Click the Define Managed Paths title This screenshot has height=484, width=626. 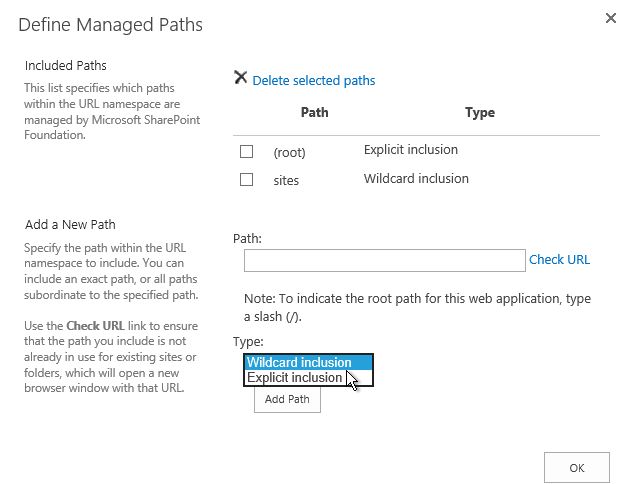(x=110, y=24)
